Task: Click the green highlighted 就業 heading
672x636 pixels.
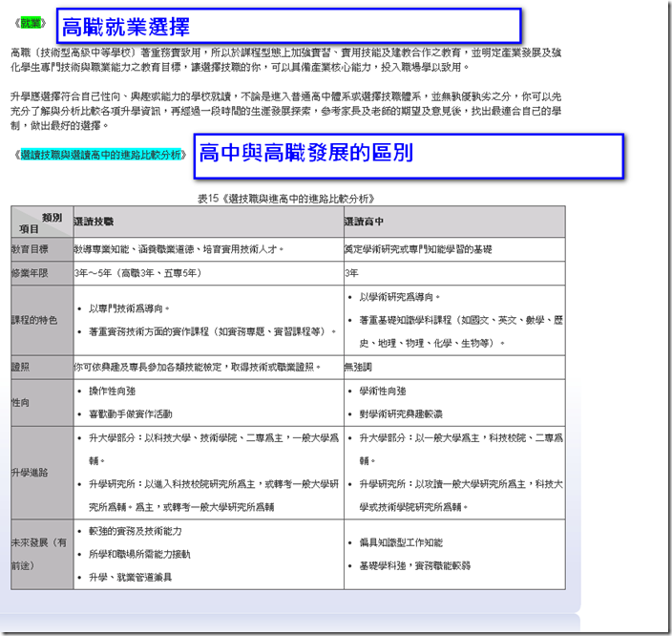Action: pyautogui.click(x=31, y=23)
